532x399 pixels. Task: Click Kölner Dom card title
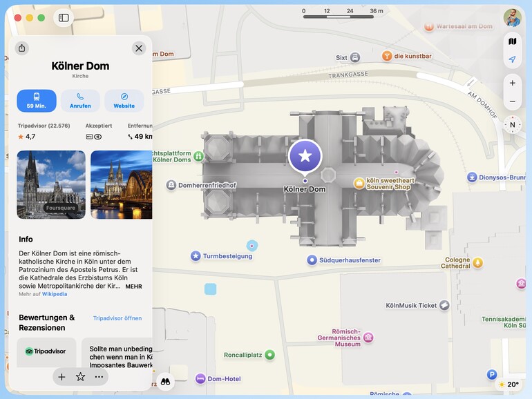point(80,66)
